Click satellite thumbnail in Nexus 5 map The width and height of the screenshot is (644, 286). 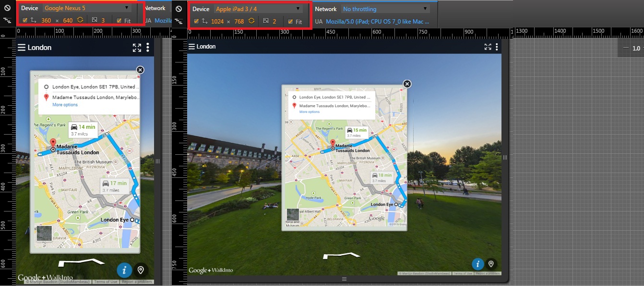(44, 233)
